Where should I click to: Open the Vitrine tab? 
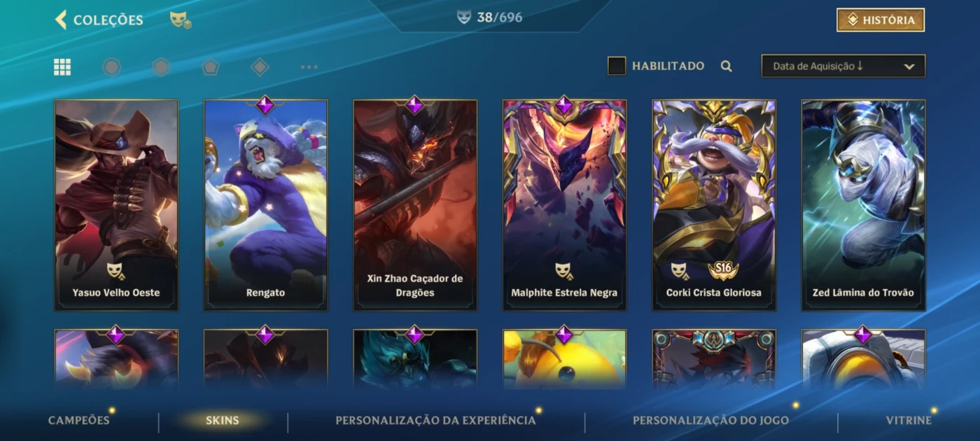pos(909,421)
